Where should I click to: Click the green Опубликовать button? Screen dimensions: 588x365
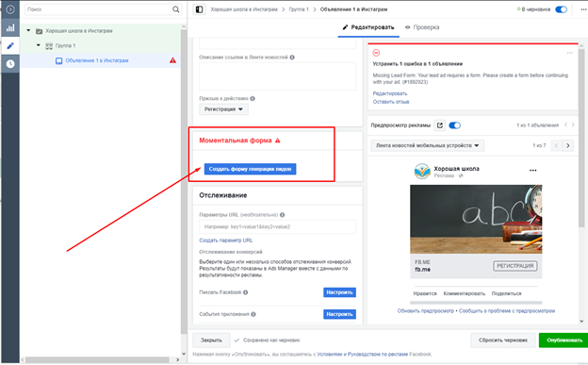click(564, 340)
